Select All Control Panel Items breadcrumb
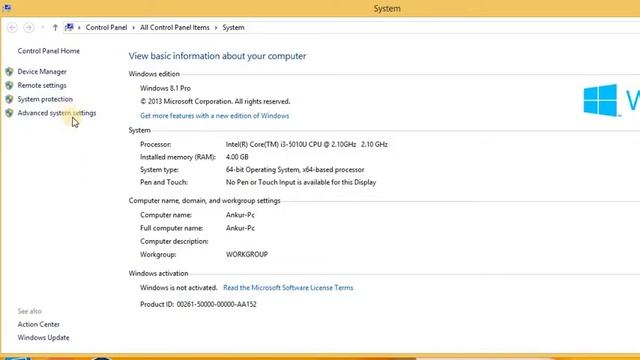 pyautogui.click(x=175, y=27)
